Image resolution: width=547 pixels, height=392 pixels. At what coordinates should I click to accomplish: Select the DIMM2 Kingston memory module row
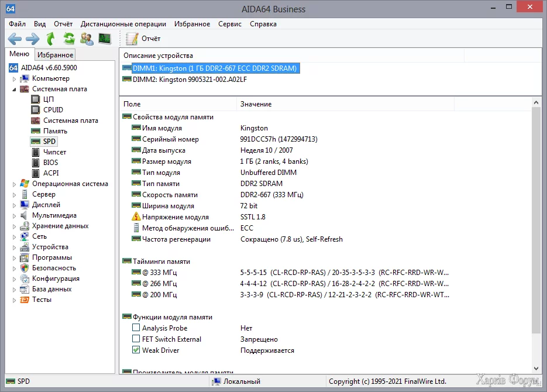[190, 79]
